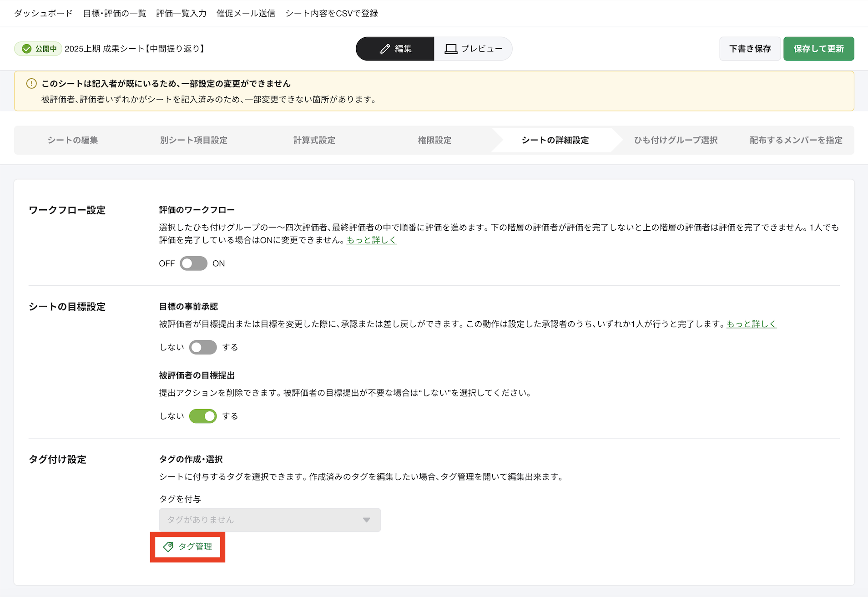Image resolution: width=868 pixels, height=597 pixels.
Task: Click the pencil icon in 編集 button
Action: [x=385, y=49]
